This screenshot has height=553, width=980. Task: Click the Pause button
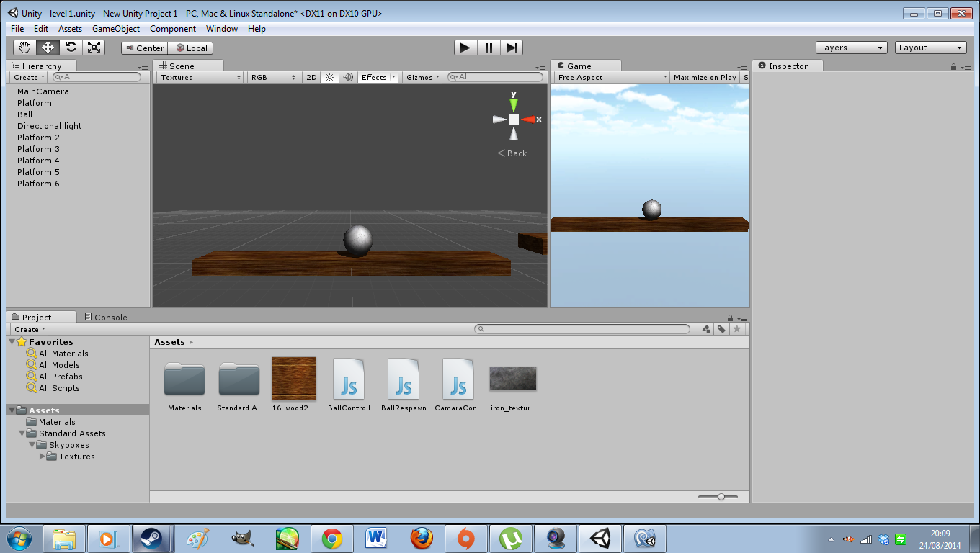(489, 48)
